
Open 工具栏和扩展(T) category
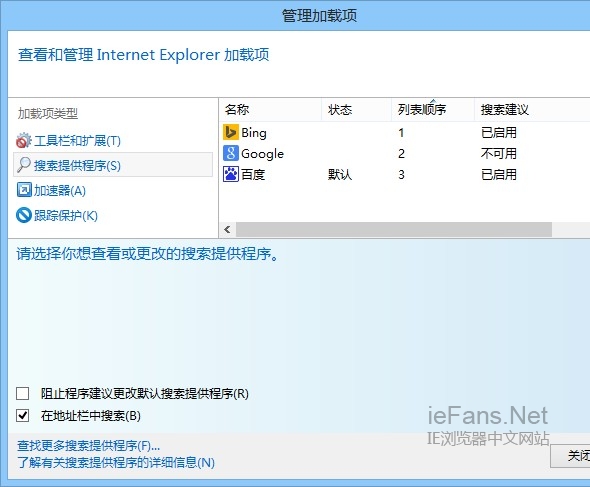77,141
